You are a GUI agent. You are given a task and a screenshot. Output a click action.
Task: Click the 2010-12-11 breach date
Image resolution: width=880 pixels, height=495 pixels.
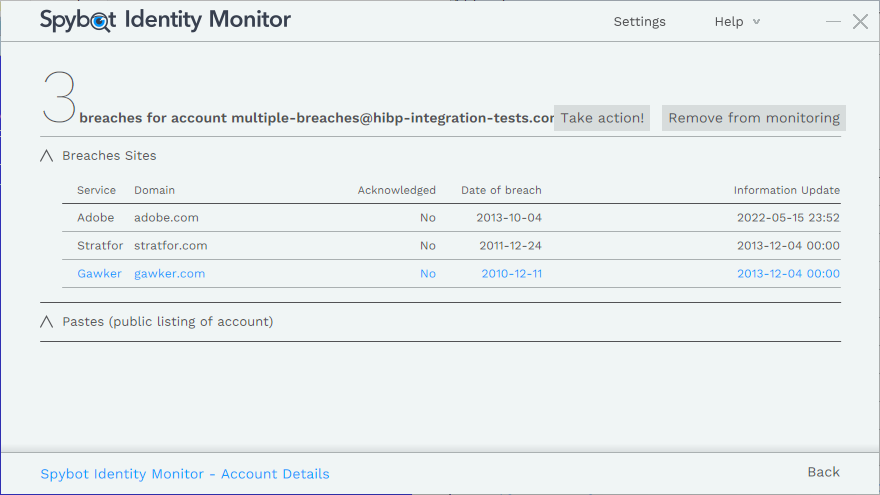[x=512, y=274]
